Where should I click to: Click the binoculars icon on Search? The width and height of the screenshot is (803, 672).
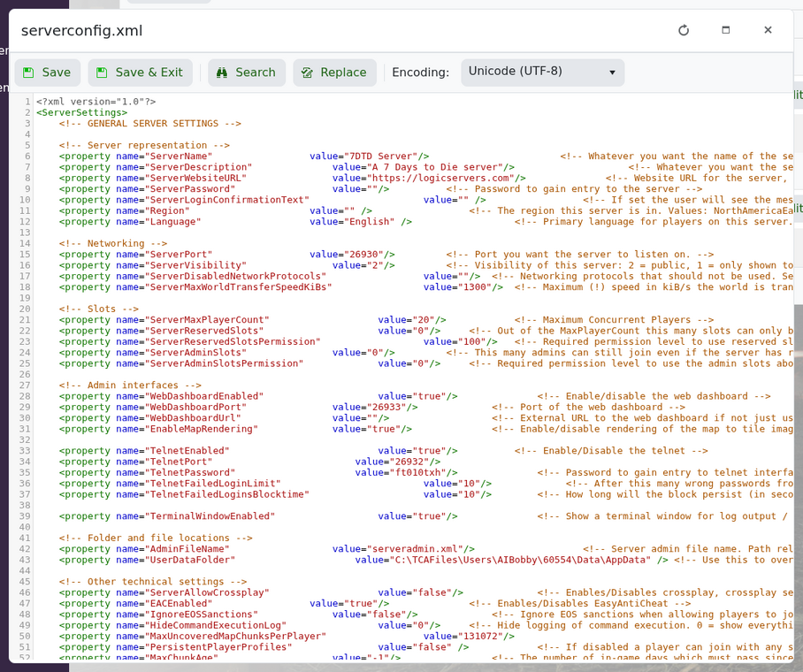tap(222, 73)
